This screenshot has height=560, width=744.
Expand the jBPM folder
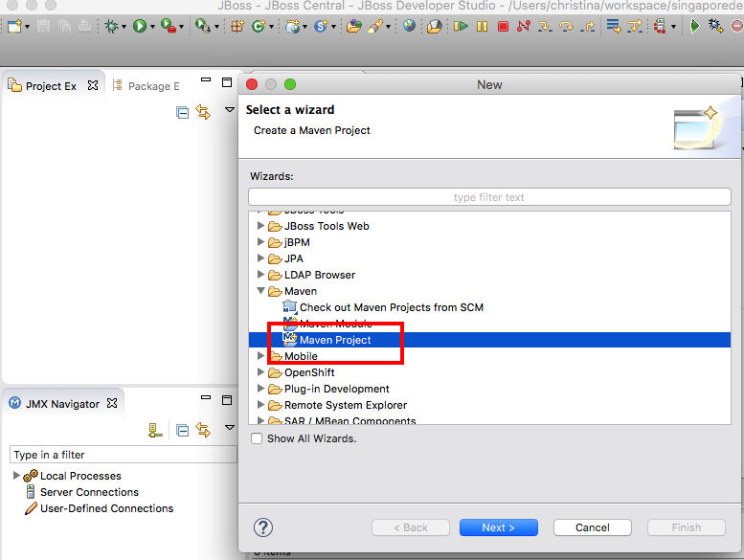pyautogui.click(x=260, y=242)
